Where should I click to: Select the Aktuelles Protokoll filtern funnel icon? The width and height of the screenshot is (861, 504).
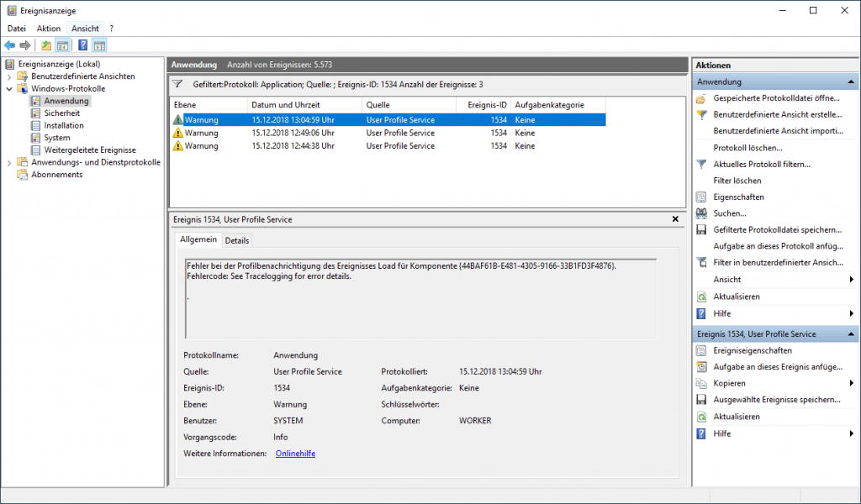[700, 164]
